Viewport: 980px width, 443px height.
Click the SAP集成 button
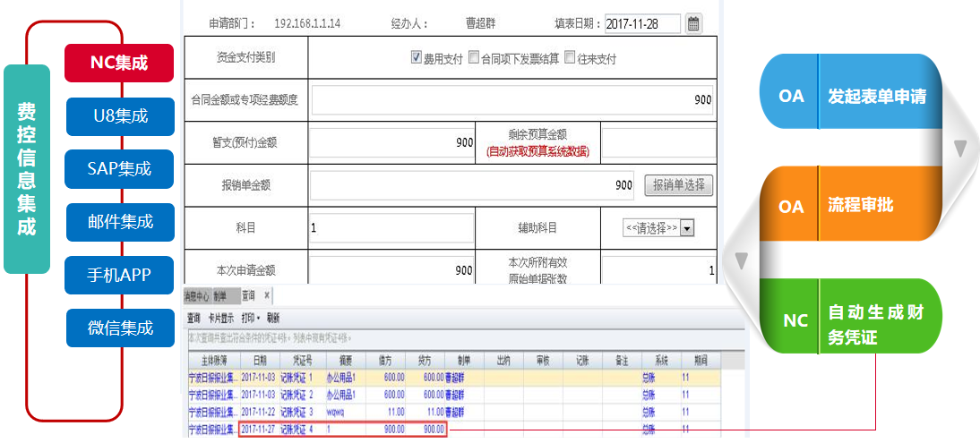coord(119,168)
